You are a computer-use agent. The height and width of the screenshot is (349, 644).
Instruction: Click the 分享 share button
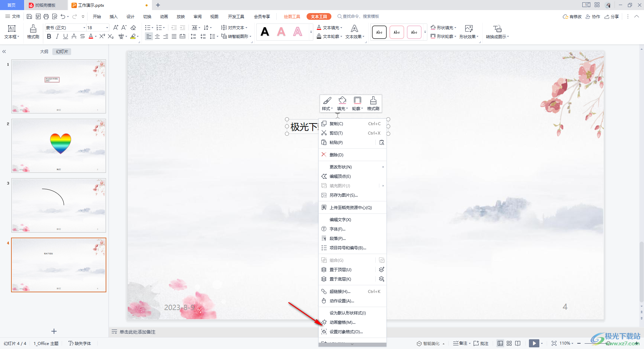click(611, 16)
